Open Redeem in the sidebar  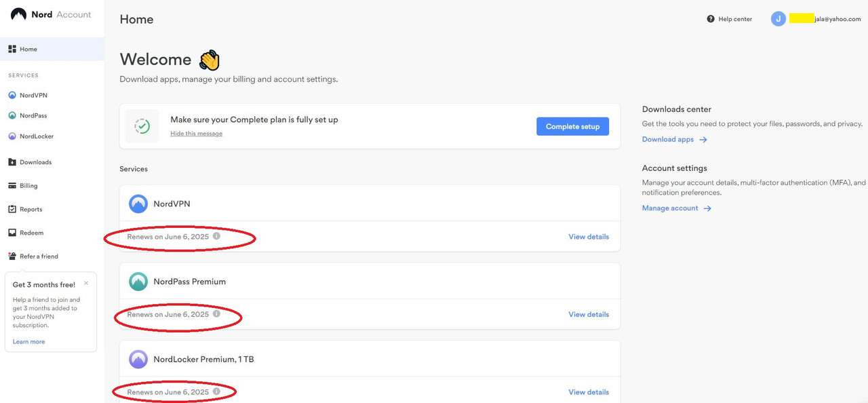[x=31, y=233]
